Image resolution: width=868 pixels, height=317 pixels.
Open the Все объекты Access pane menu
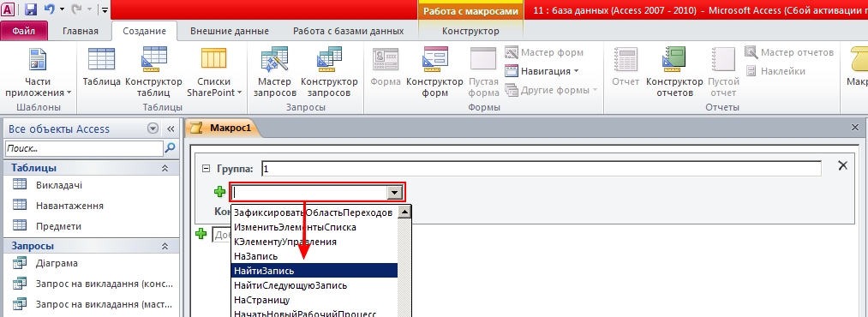click(x=153, y=129)
